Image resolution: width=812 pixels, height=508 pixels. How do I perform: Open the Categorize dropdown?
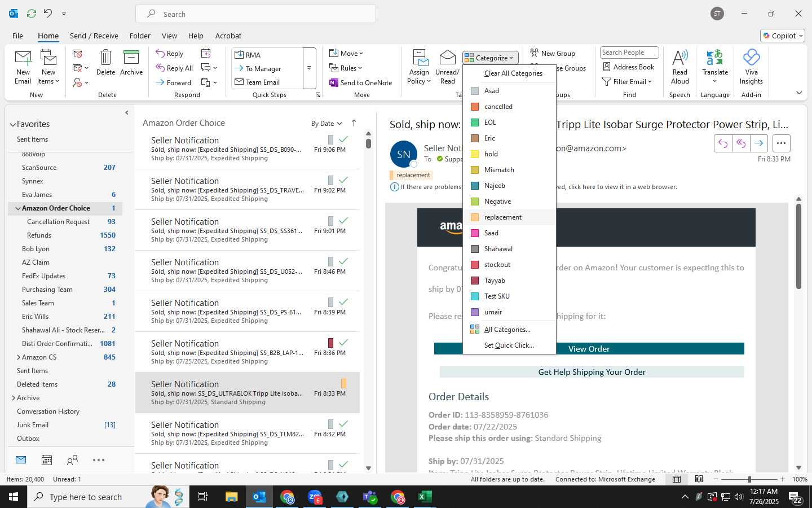click(x=490, y=58)
